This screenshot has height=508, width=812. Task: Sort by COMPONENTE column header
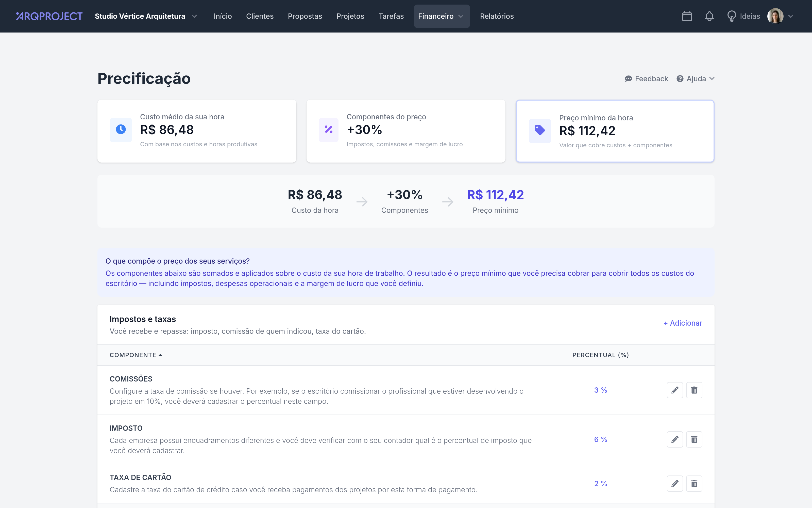[x=136, y=355]
